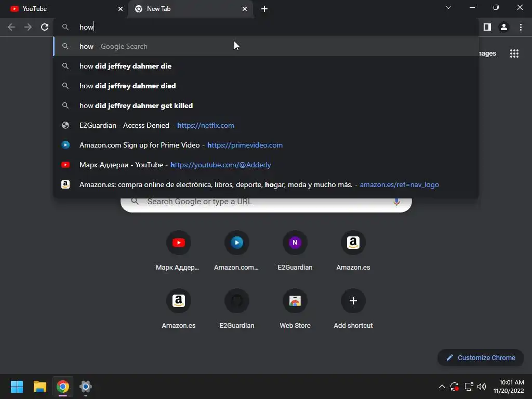This screenshot has width=532, height=399.
Task: Click the Add shortcut plus icon
Action: (353, 301)
